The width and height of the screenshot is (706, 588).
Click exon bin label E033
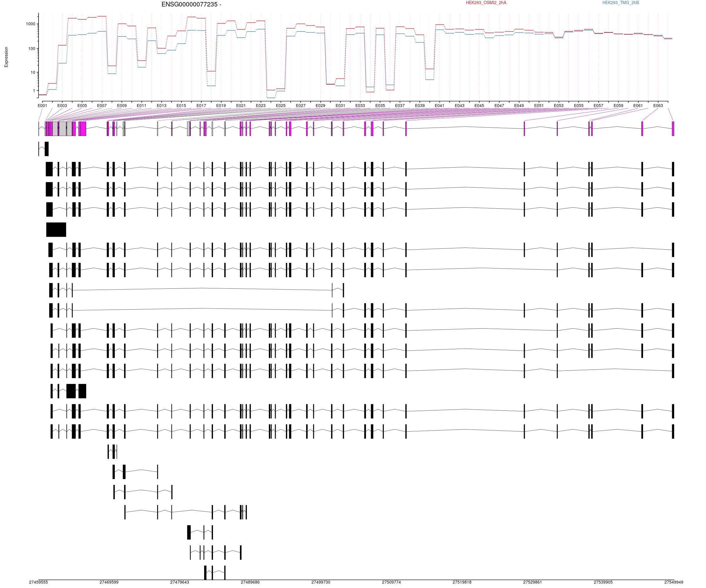[360, 106]
